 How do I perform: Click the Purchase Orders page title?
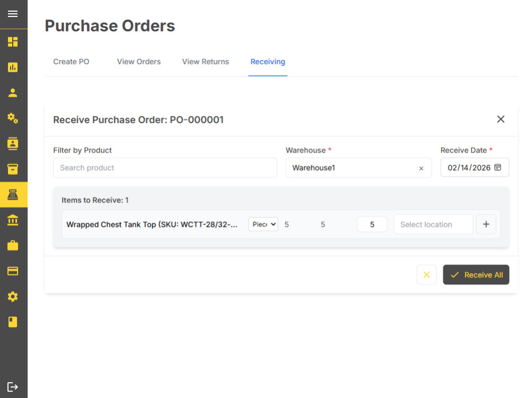[110, 26]
